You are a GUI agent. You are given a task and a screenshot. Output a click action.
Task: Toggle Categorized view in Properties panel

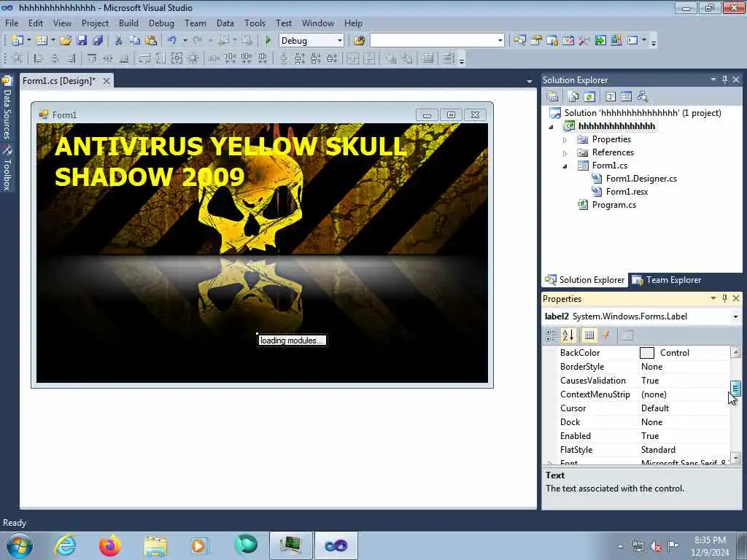[x=551, y=335]
